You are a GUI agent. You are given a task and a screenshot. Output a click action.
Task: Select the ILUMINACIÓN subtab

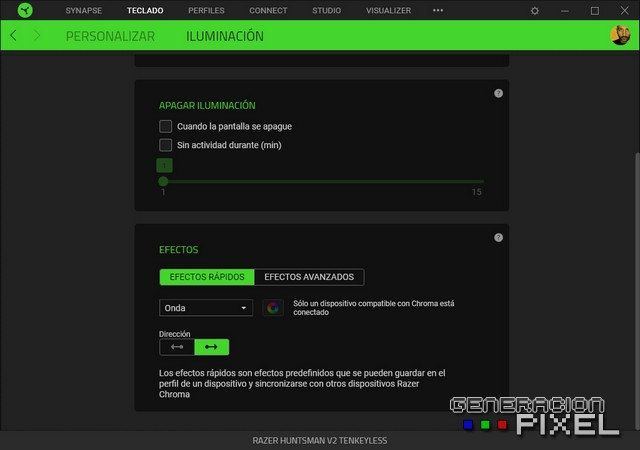225,36
